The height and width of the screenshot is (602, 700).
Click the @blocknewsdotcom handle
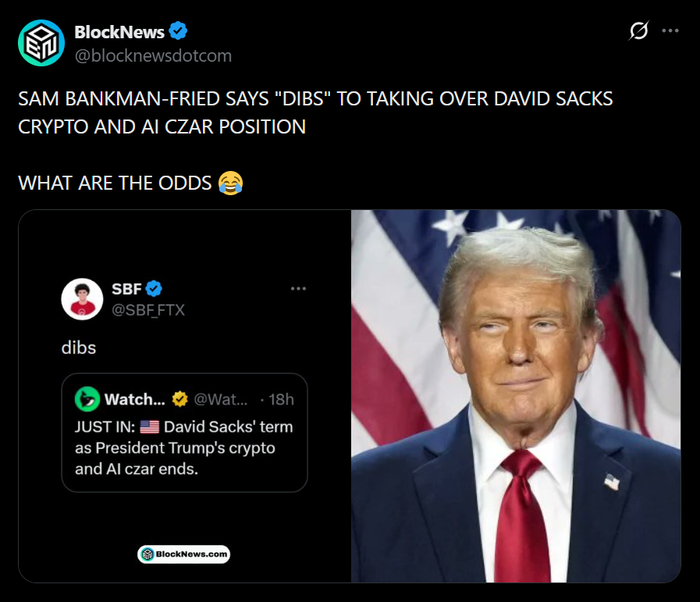[152, 55]
